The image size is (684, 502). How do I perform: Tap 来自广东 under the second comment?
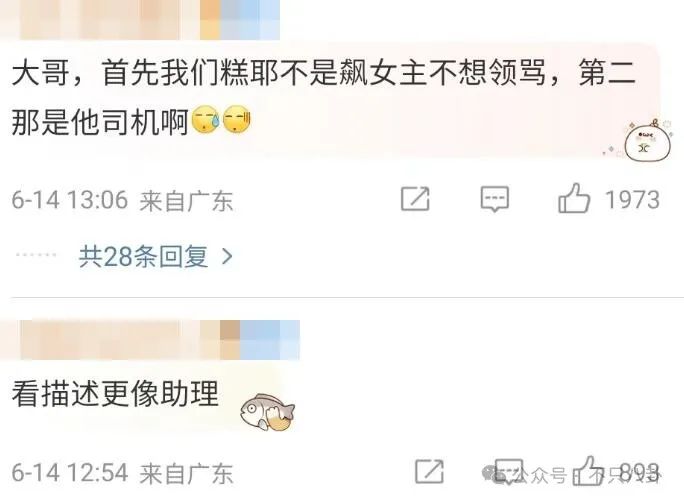(x=186, y=473)
